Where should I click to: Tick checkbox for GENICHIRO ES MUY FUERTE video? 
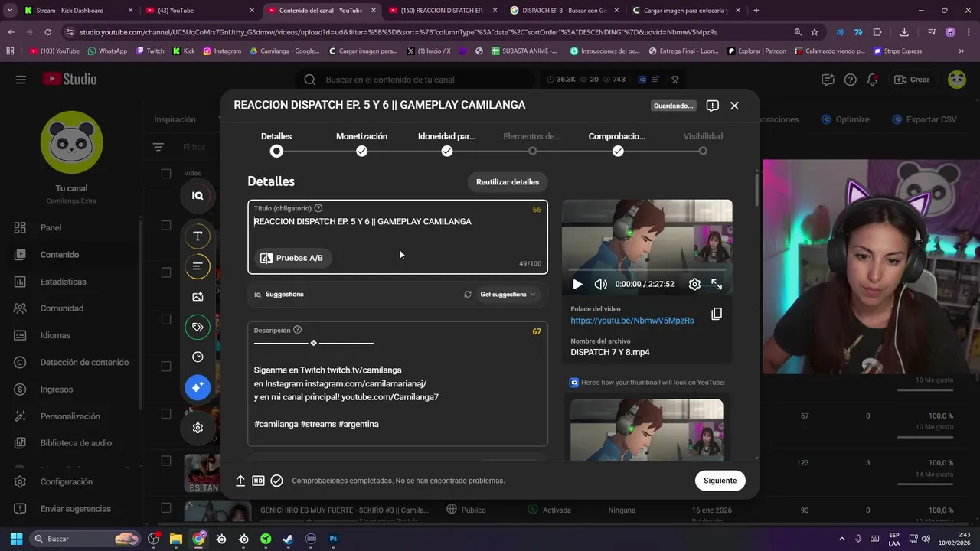[x=166, y=508]
